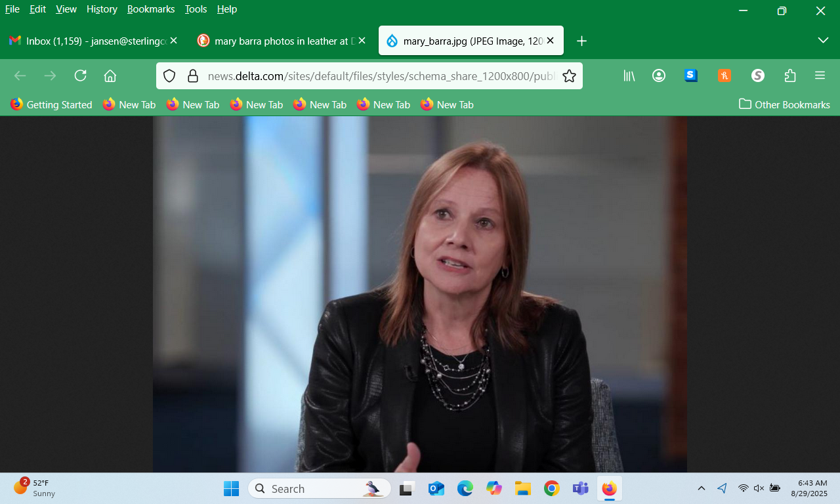The image size is (840, 504).
Task: View site security padlock information
Action: click(193, 76)
